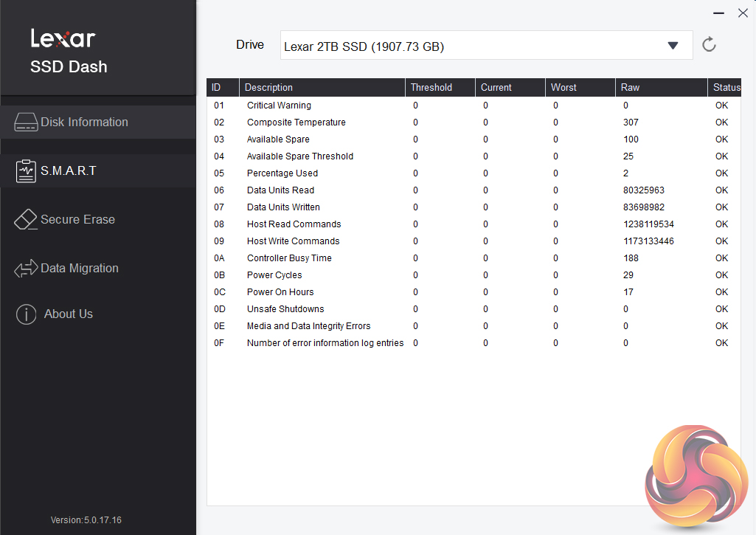Screen dimensions: 756x535
Task: Go to Data Migration
Action: pos(98,268)
